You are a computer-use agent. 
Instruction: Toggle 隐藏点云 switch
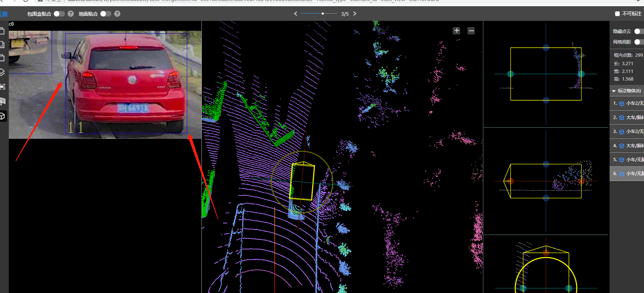click(x=639, y=31)
